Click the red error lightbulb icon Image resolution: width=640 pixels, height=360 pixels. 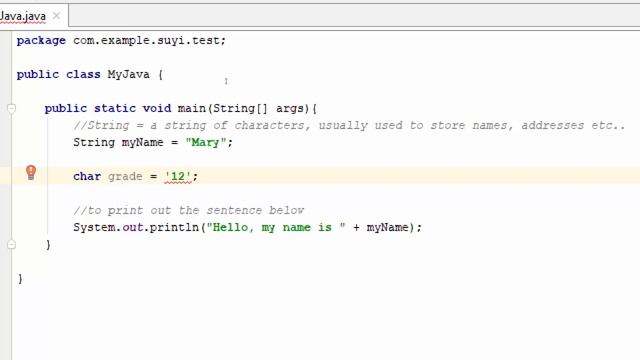[31, 172]
